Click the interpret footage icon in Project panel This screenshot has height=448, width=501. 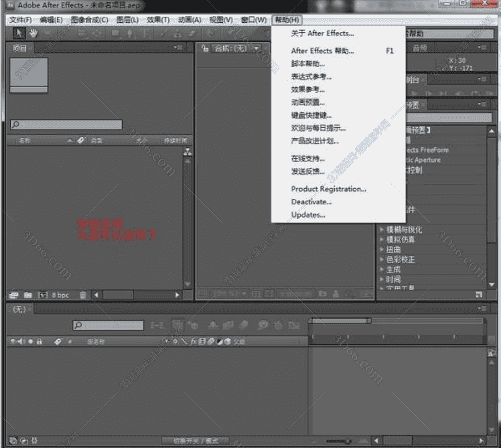13,295
